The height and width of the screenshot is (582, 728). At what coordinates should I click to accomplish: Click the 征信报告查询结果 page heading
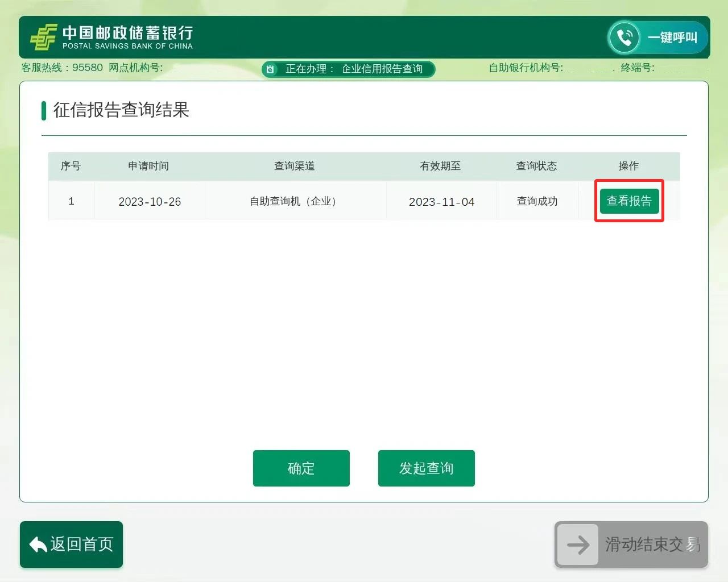pyautogui.click(x=121, y=110)
